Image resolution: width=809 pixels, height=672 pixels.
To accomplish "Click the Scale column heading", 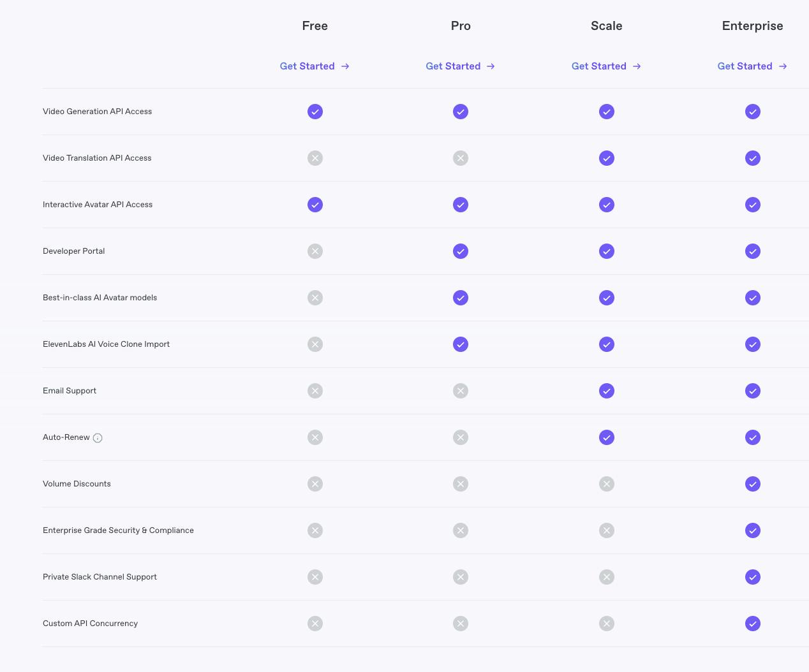I will point(606,26).
